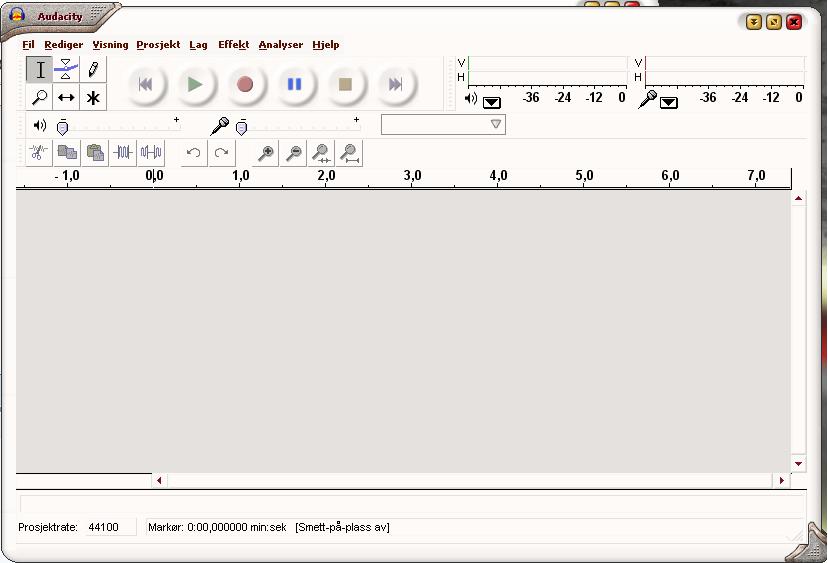This screenshot has height=563, width=828.
Task: Select the Envelope tool
Action: click(x=66, y=70)
